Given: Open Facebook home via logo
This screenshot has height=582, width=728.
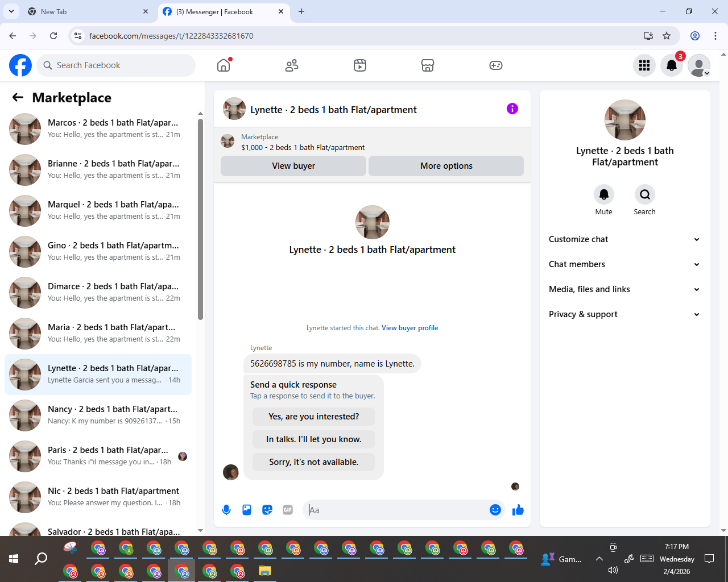Looking at the screenshot, I should tap(20, 65).
